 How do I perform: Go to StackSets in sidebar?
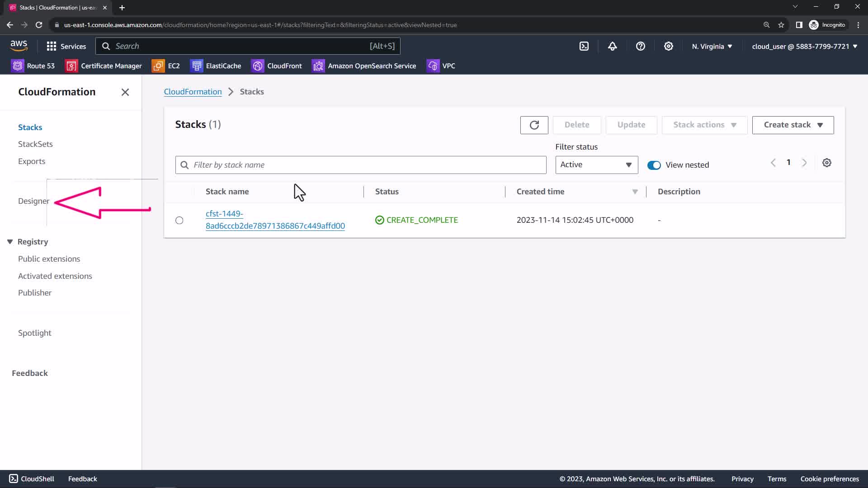click(x=35, y=144)
